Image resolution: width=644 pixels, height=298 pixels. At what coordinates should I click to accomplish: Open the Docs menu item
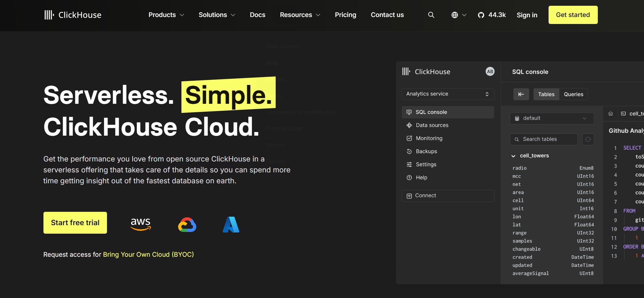click(257, 15)
